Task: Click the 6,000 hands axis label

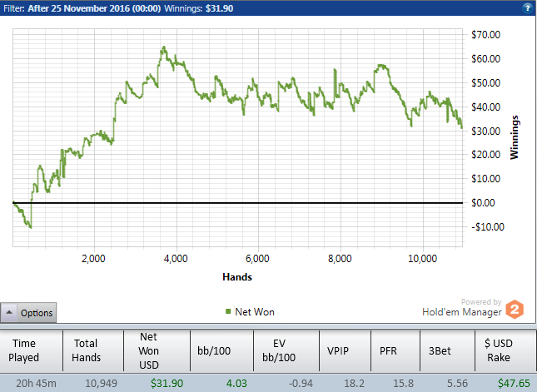Action: coord(257,259)
